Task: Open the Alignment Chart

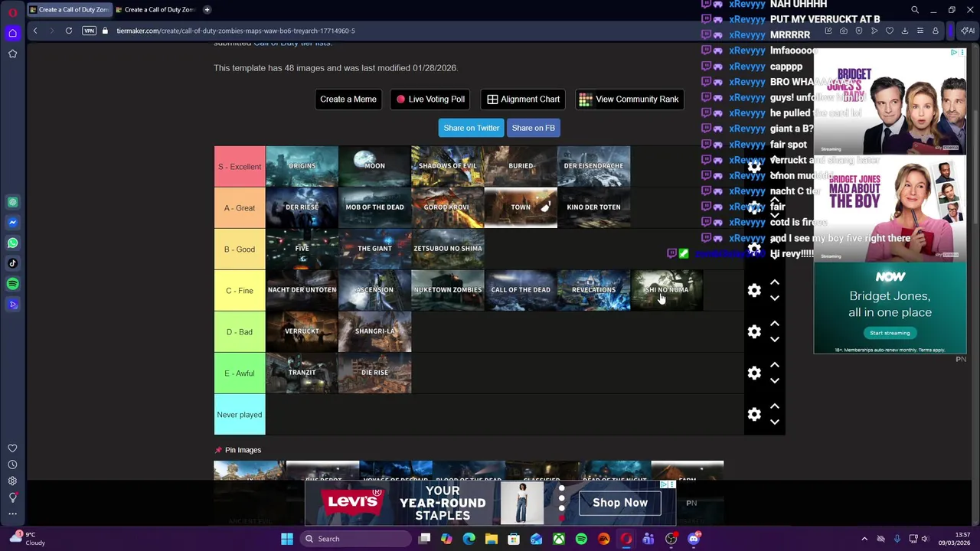Action: click(524, 99)
